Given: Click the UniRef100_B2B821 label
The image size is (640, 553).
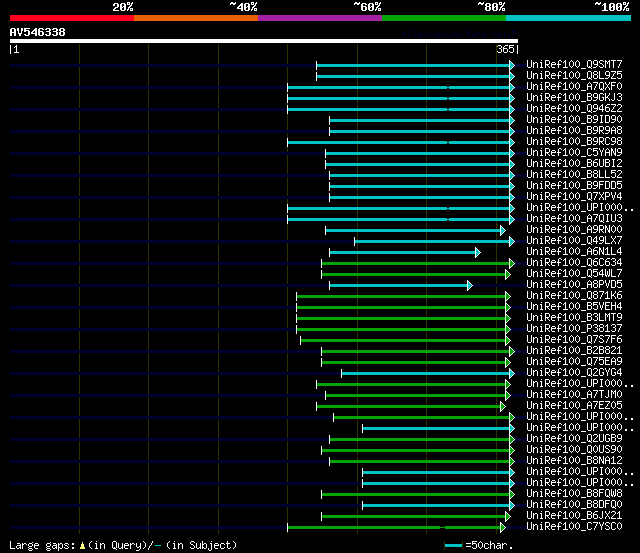Looking at the screenshot, I should coord(574,351).
